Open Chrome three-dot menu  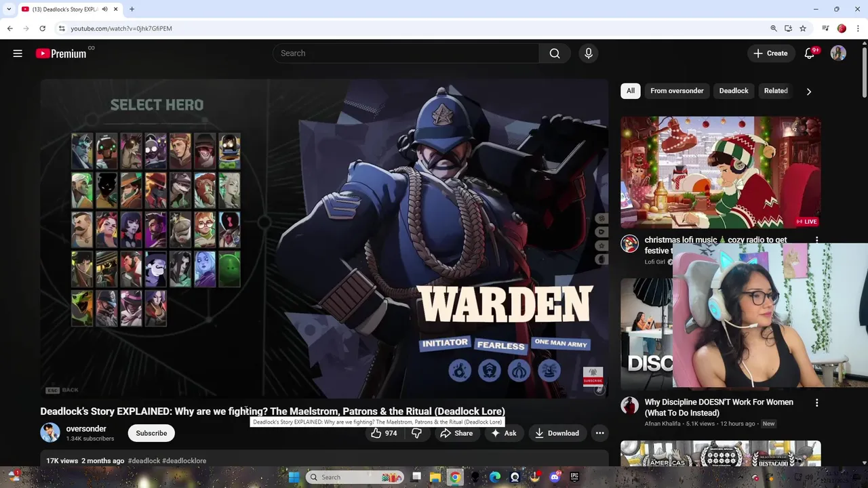(858, 28)
